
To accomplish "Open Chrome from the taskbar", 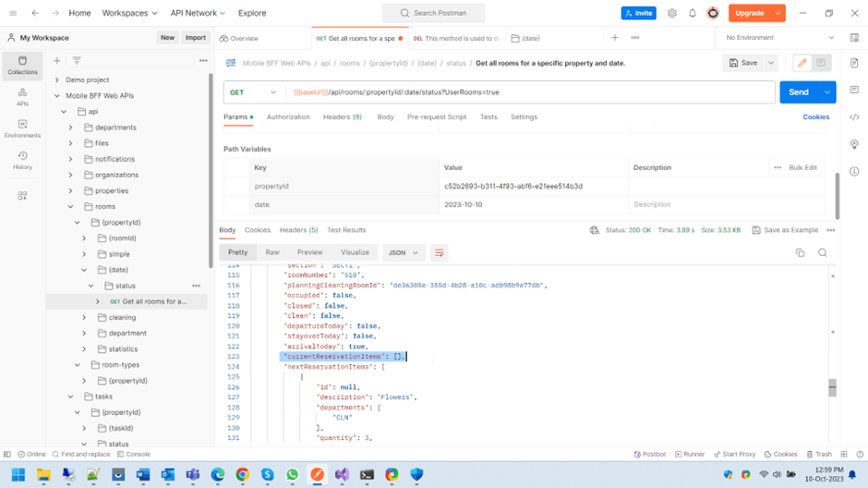I will click(x=243, y=475).
